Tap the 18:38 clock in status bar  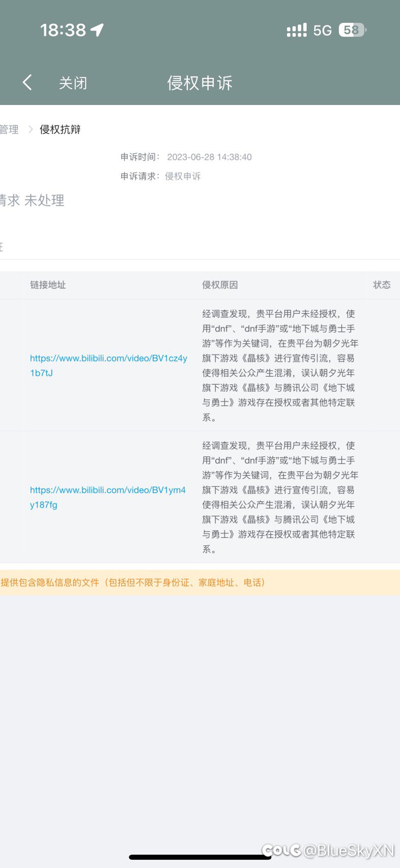(63, 30)
